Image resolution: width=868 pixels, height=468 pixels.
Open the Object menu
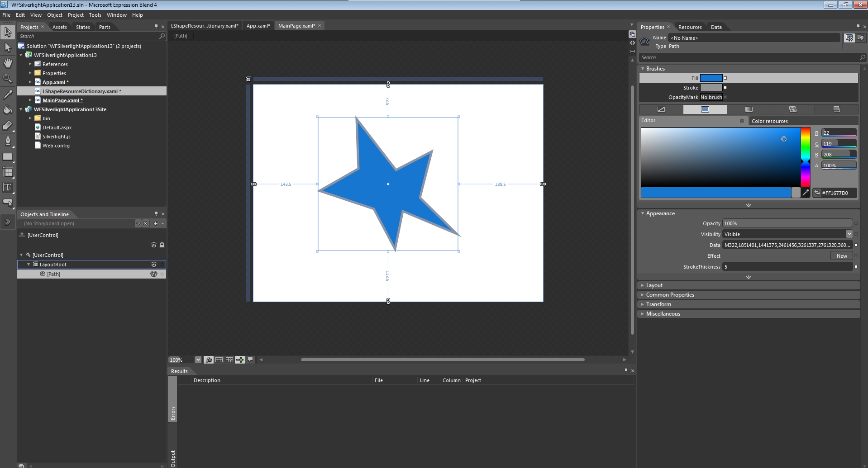(x=55, y=15)
